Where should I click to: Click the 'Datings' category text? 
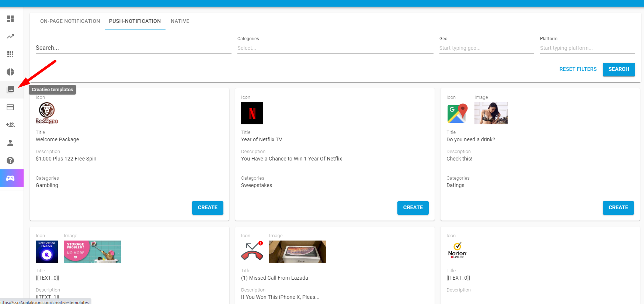455,185
